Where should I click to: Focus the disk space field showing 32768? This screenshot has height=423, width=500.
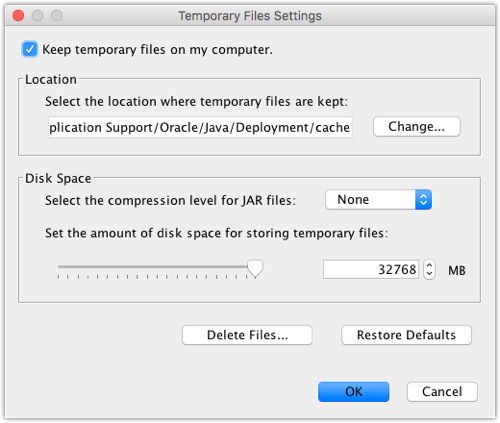(x=371, y=269)
